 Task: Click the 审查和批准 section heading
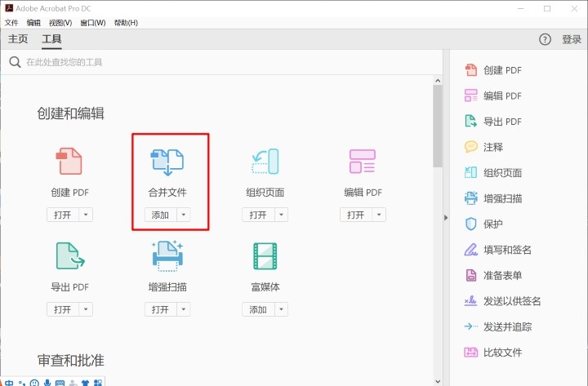click(70, 360)
